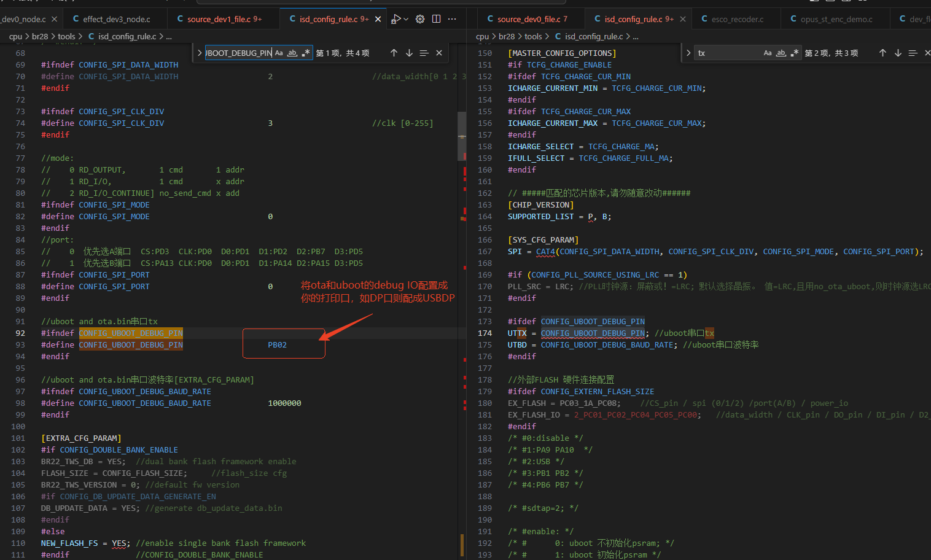The image size is (931, 560).
Task: Split the left editor right
Action: tap(436, 19)
